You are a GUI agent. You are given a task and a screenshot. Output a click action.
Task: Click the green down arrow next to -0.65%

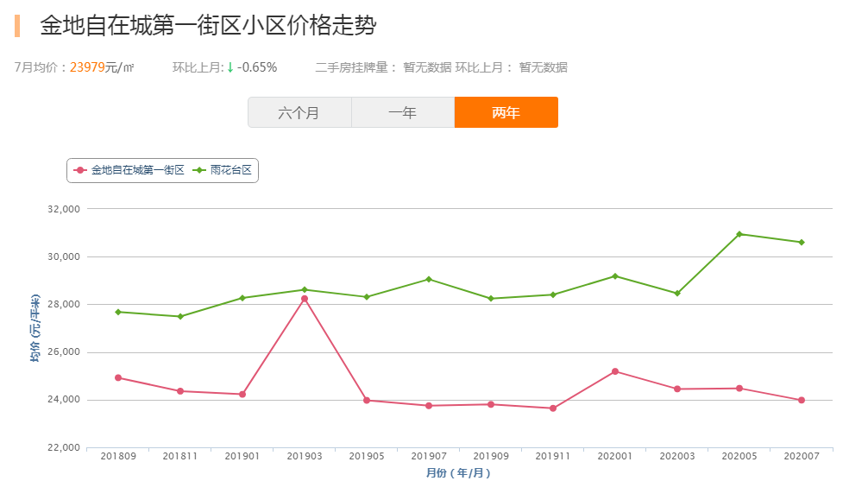[x=230, y=67]
